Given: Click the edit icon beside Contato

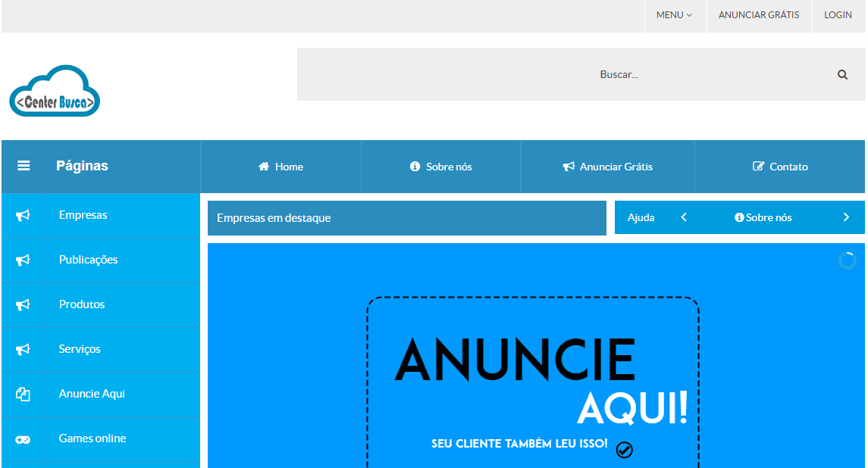Looking at the screenshot, I should 758,167.
